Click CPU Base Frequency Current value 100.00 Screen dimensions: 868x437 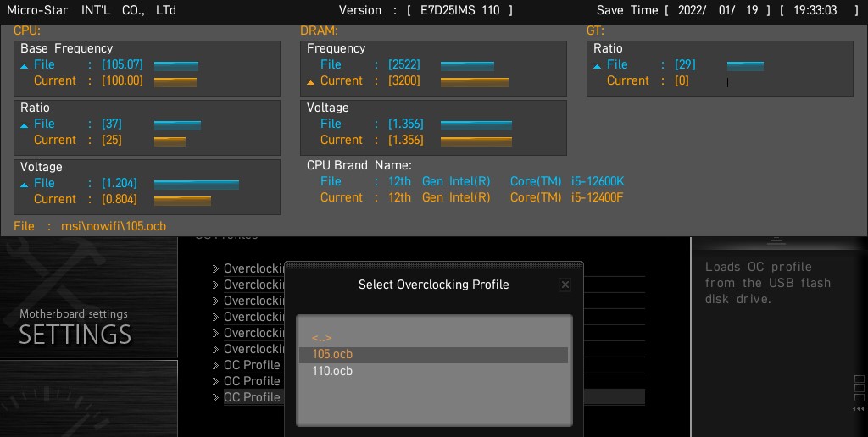pos(122,80)
